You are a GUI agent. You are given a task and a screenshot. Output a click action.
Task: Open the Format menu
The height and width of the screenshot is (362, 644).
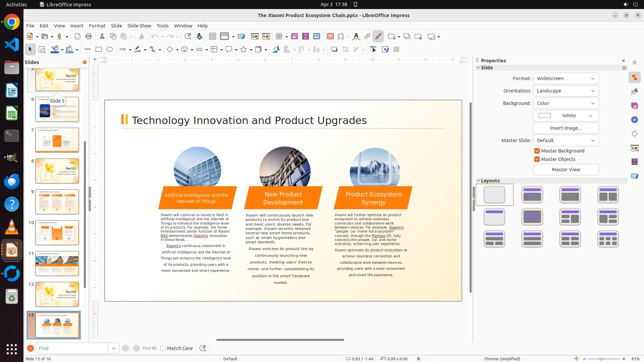click(97, 26)
